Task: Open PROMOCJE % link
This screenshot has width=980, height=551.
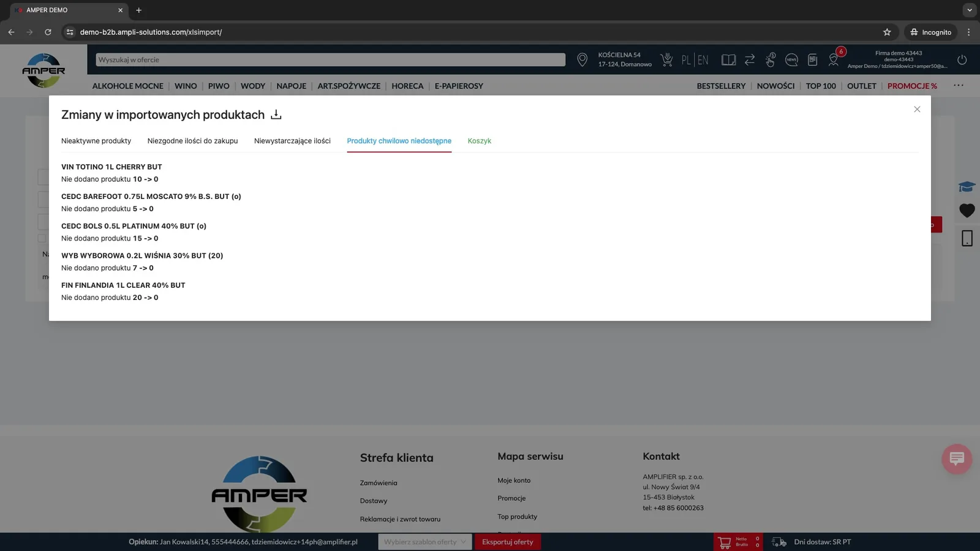Action: pos(912,86)
